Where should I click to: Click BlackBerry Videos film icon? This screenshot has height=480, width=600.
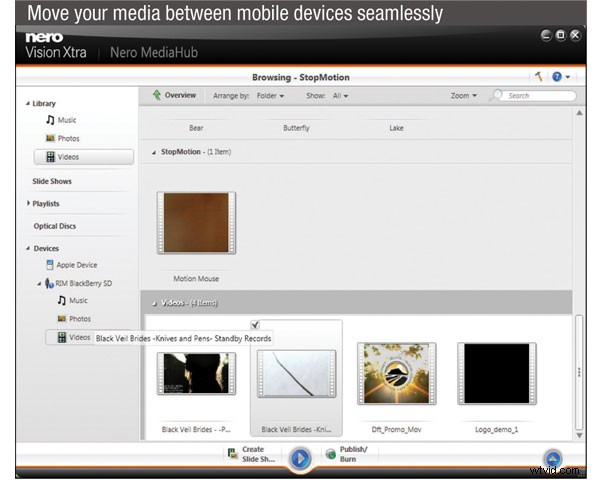[x=62, y=337]
